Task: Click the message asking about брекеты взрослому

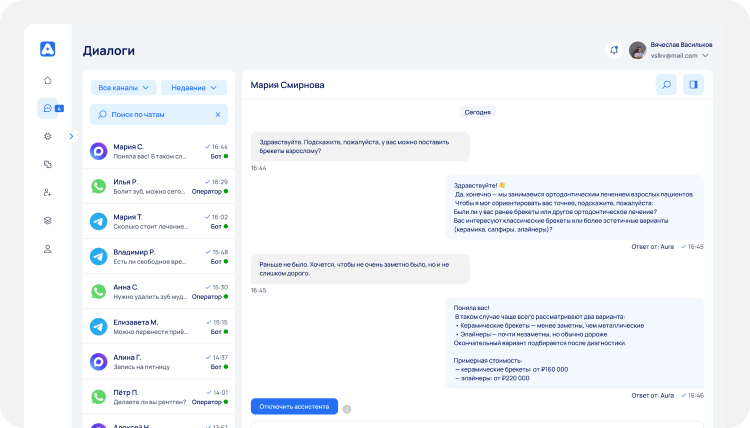Action: (x=360, y=146)
